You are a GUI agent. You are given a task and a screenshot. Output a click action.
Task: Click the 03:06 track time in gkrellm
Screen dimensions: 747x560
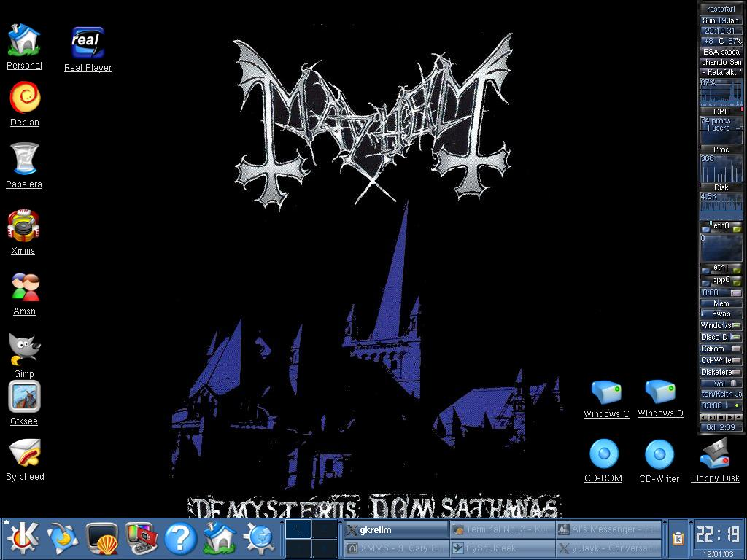[711, 405]
